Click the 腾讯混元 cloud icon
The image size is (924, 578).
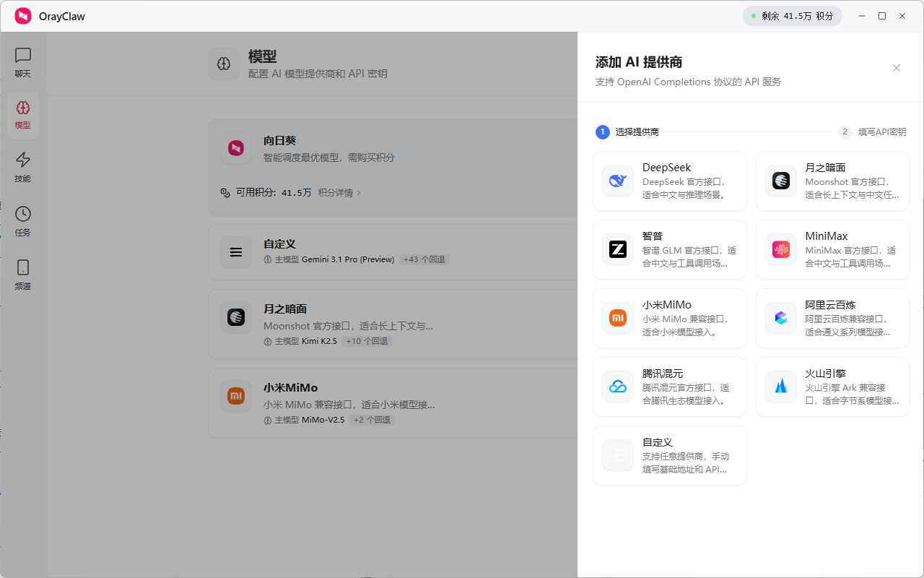point(618,387)
